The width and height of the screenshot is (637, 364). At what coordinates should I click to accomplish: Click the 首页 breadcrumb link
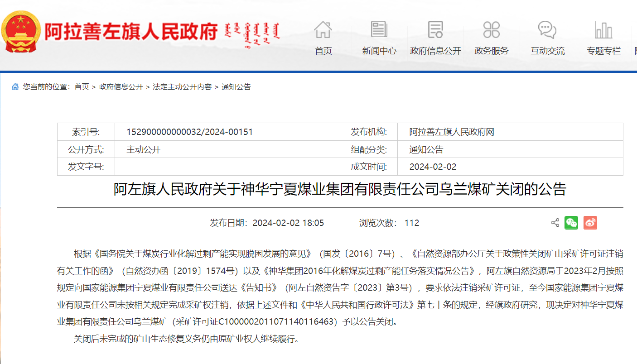(82, 87)
